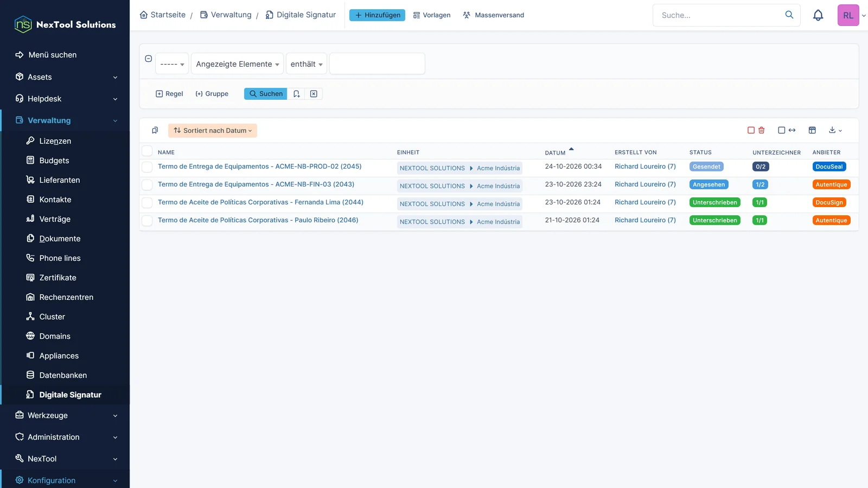Click the Hinzufügen button
Screen dimensions: 868x488
[377, 15]
